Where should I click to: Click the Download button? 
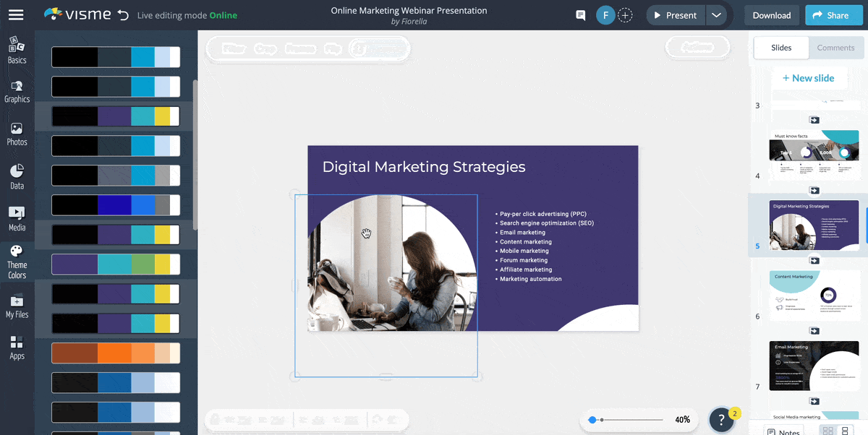click(x=771, y=15)
